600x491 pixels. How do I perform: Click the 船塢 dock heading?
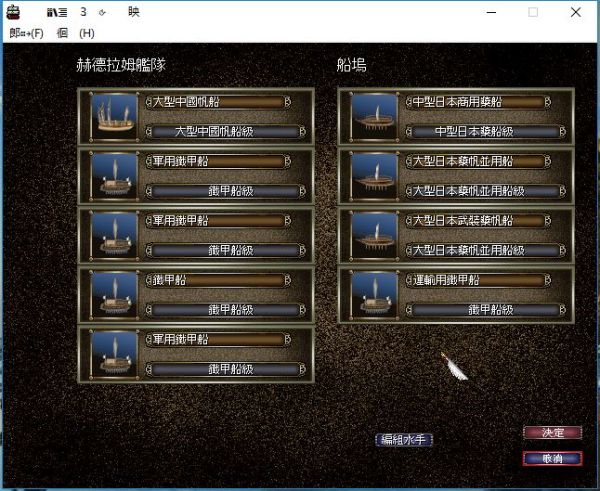pyautogui.click(x=352, y=65)
